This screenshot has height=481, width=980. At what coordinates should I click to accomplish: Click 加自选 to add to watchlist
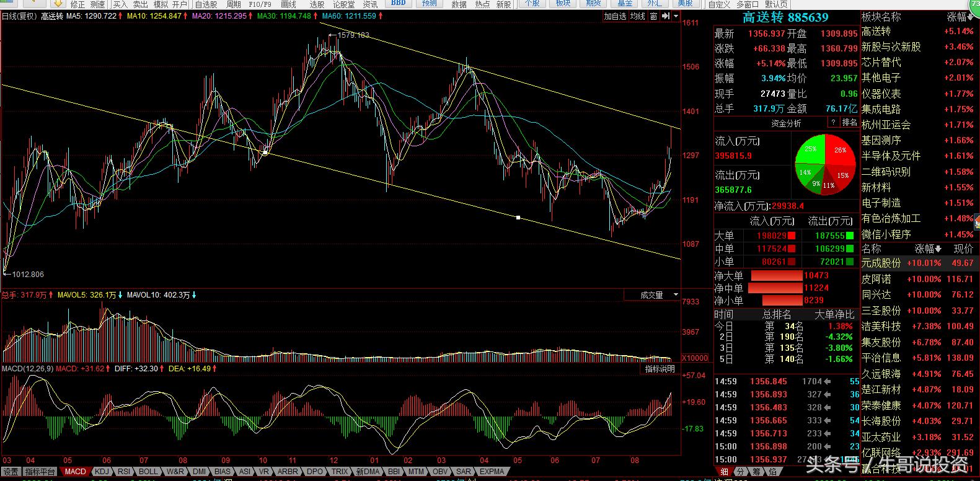[616, 17]
